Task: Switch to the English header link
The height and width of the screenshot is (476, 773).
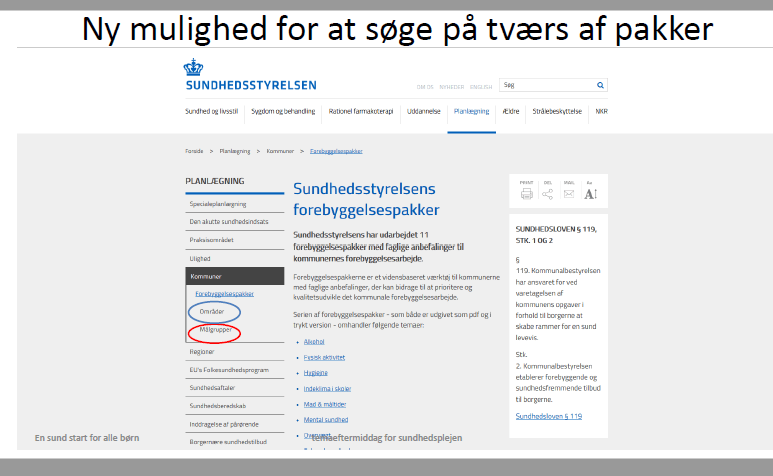Action: 481,87
